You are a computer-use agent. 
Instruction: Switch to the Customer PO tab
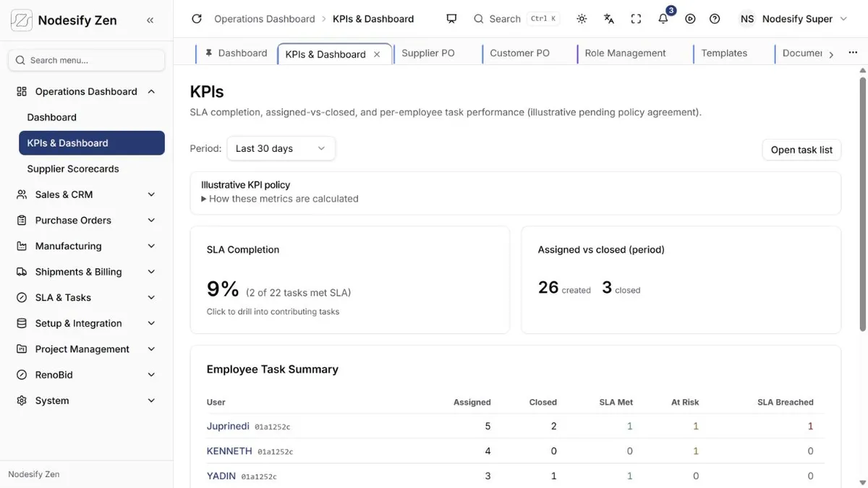[x=519, y=53]
